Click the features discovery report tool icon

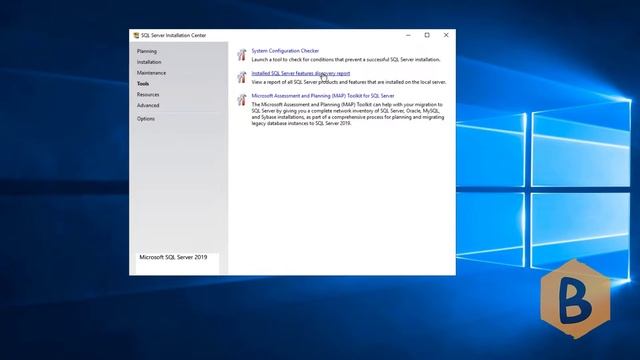coord(242,77)
